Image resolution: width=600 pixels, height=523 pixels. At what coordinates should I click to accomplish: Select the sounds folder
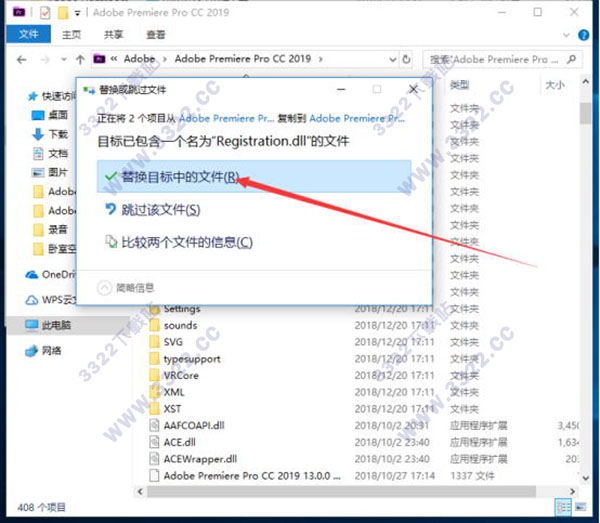point(180,326)
